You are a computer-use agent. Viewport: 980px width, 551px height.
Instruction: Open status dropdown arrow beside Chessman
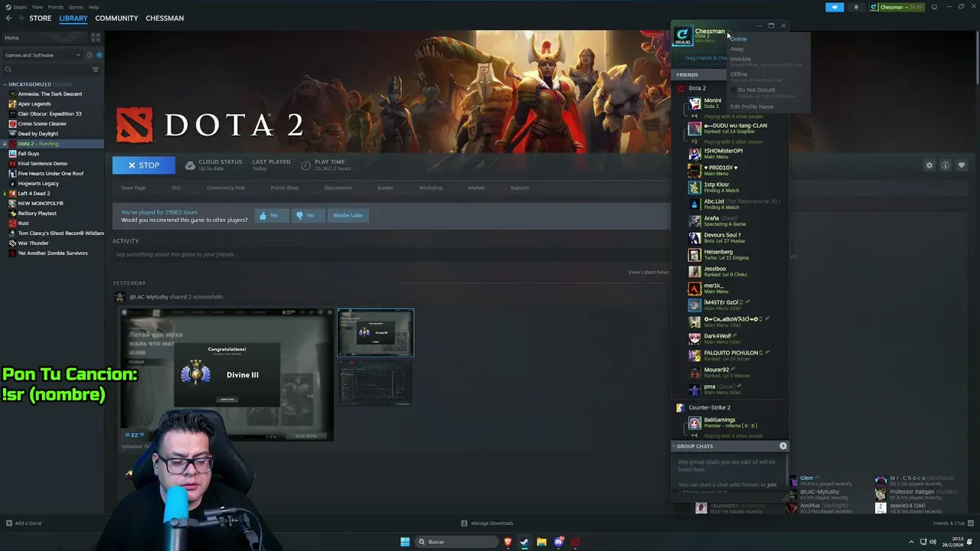(x=728, y=32)
